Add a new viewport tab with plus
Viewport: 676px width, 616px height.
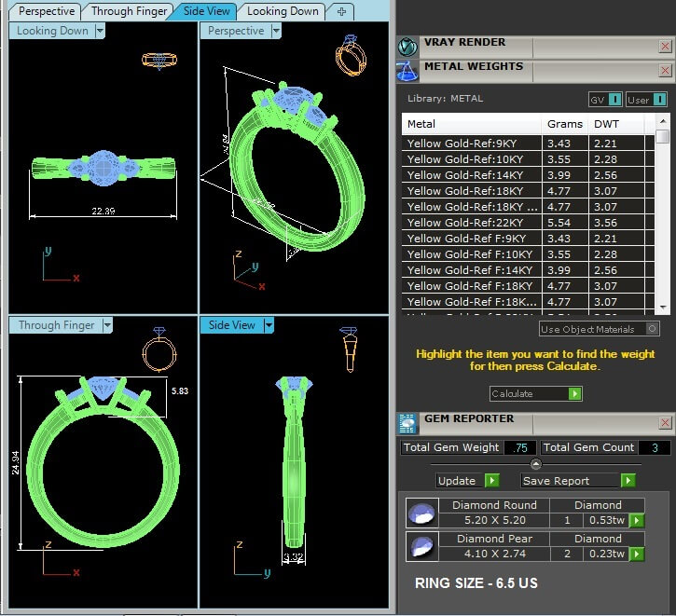coord(341,11)
